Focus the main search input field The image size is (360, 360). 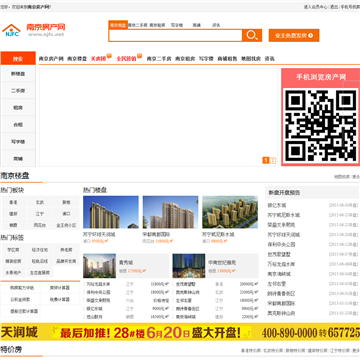(175, 35)
